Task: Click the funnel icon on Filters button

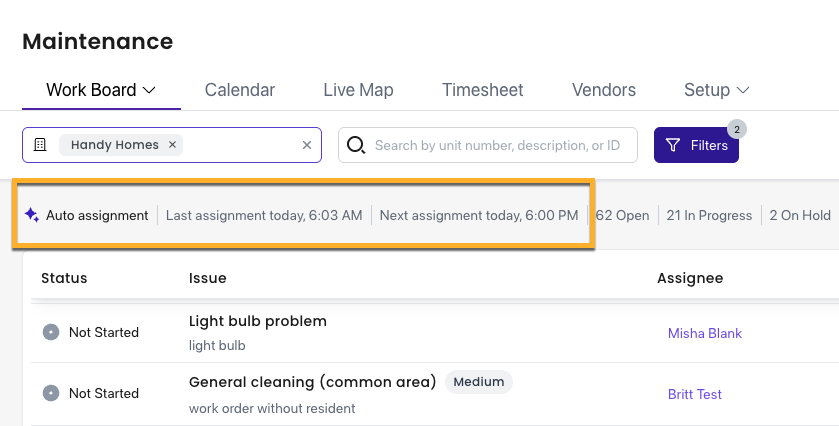Action: (x=673, y=145)
